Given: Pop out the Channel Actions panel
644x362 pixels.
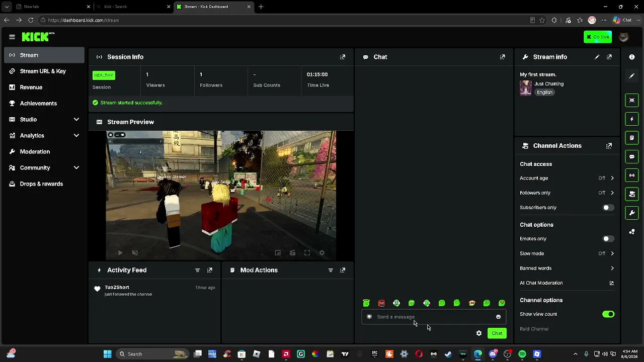Looking at the screenshot, I should click(609, 146).
